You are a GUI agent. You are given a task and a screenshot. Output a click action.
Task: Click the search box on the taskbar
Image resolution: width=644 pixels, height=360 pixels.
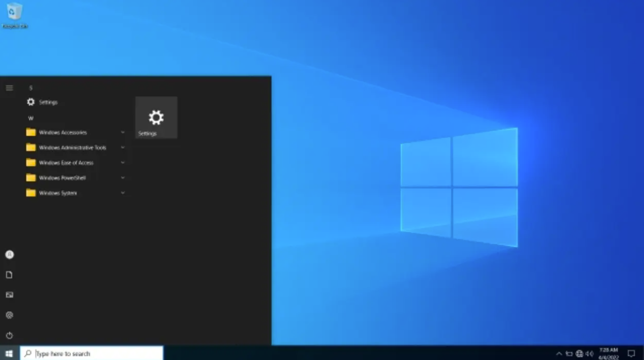point(92,353)
